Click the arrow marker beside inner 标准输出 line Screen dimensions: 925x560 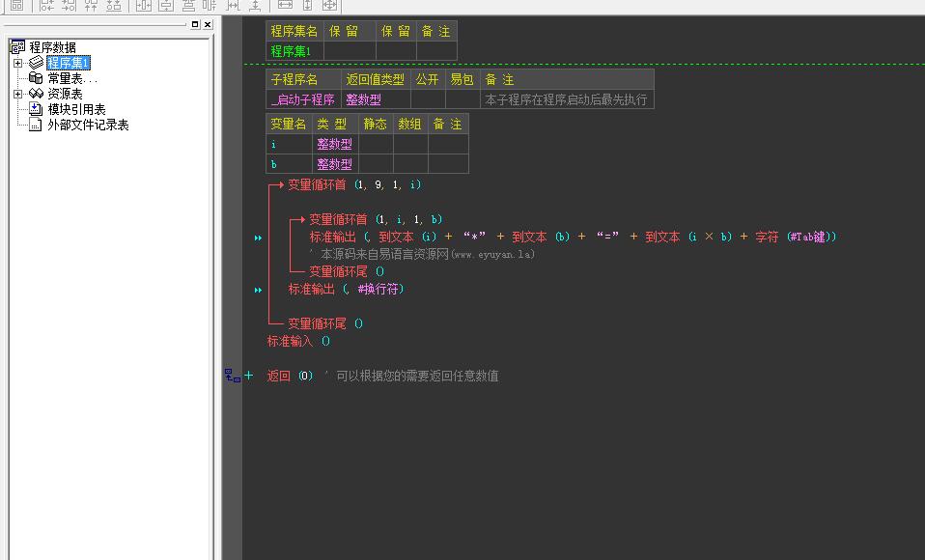click(258, 238)
